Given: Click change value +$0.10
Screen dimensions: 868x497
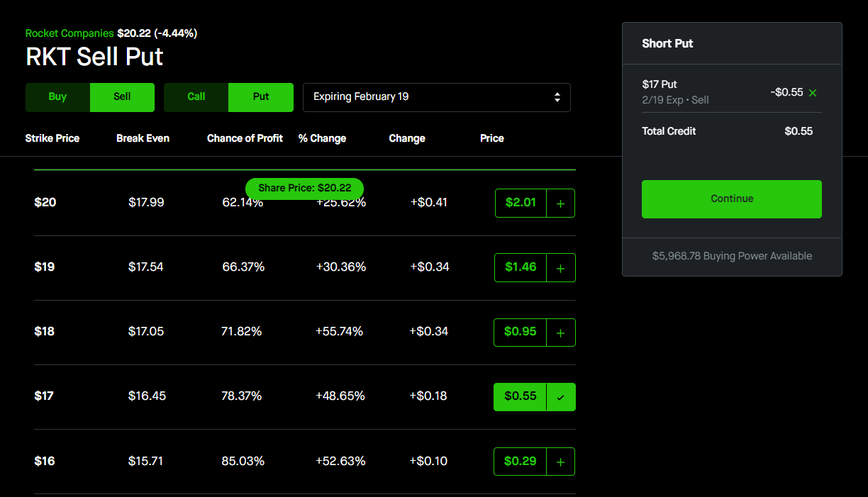Looking at the screenshot, I should pos(428,462).
